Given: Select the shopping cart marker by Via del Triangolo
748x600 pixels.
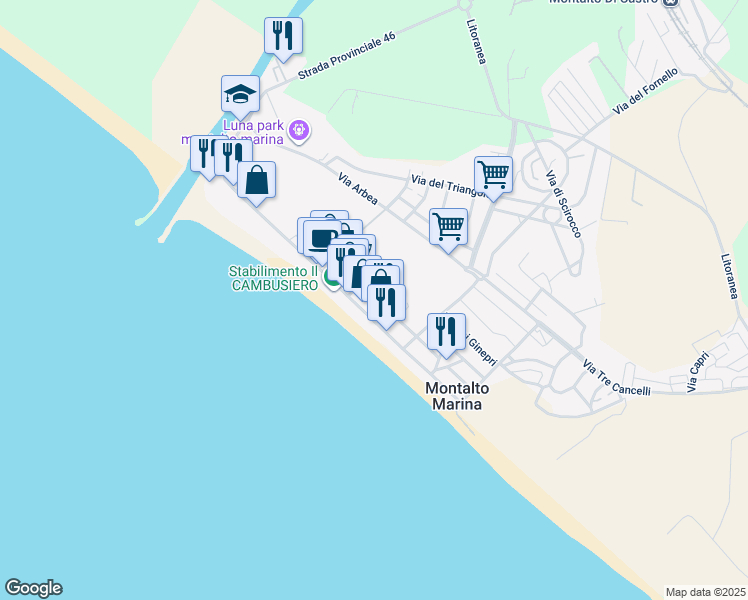Looking at the screenshot, I should coord(493,178).
